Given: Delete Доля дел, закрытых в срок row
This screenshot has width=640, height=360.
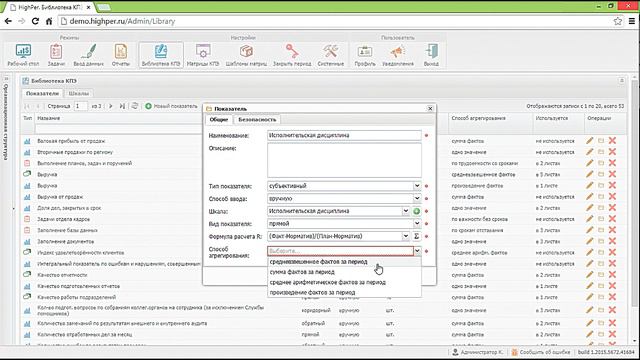Looking at the screenshot, I should pyautogui.click(x=612, y=207).
